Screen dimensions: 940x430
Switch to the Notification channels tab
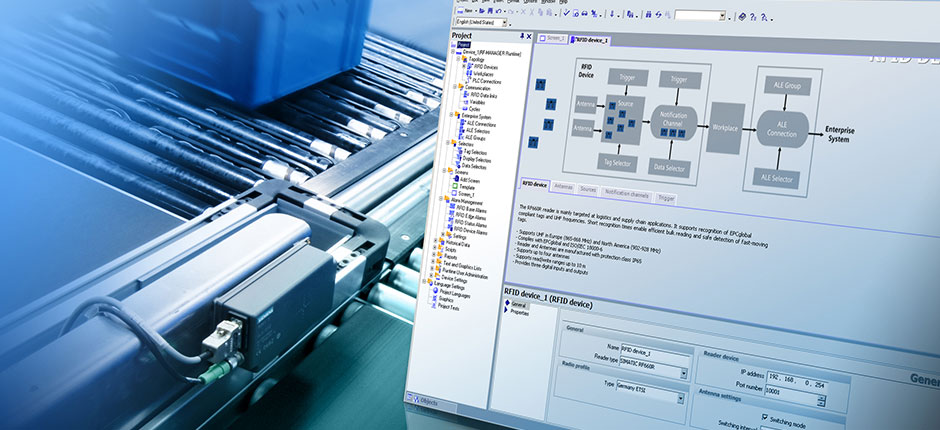pyautogui.click(x=626, y=193)
